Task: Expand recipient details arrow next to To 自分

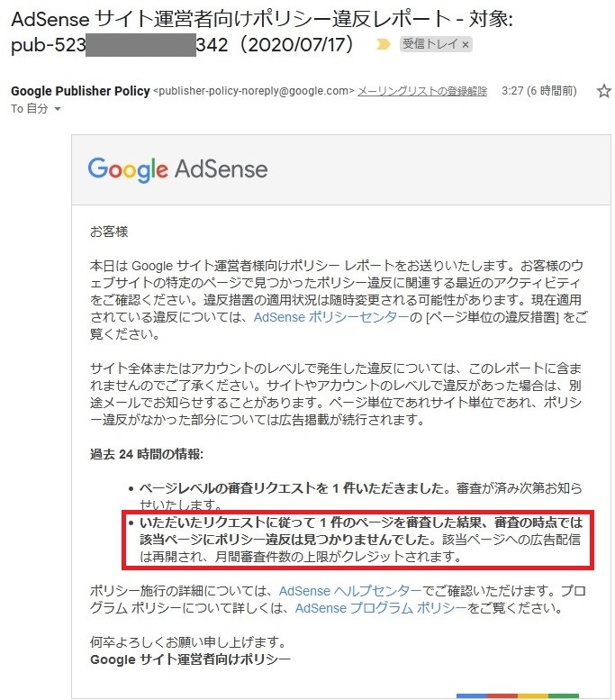Action: click(57, 108)
